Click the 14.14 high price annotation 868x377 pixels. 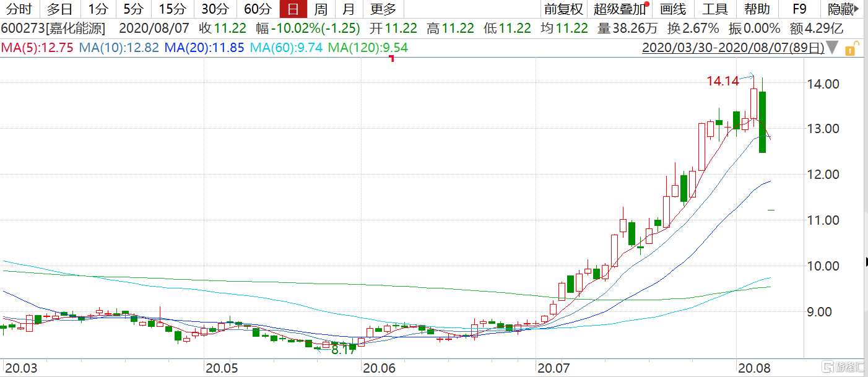[x=723, y=80]
